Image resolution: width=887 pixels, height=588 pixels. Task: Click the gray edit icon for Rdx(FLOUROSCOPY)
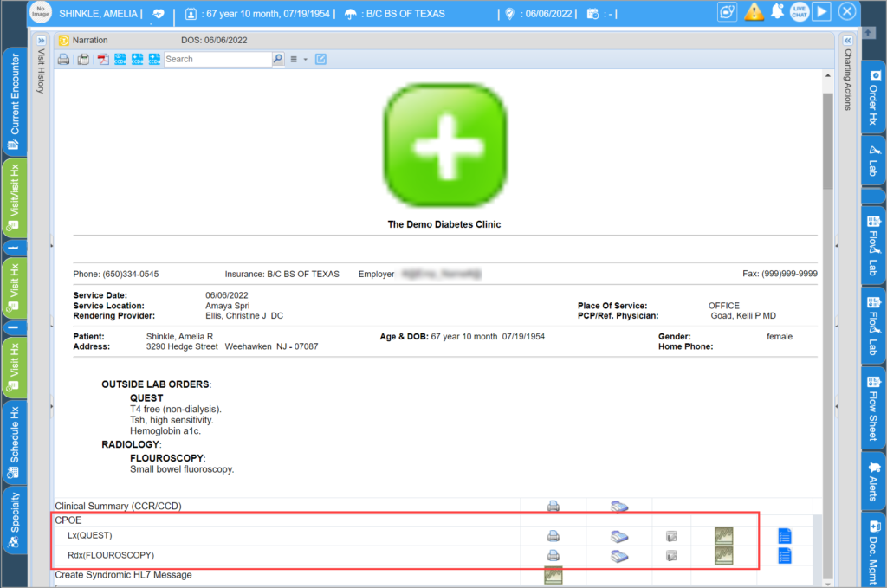(671, 556)
